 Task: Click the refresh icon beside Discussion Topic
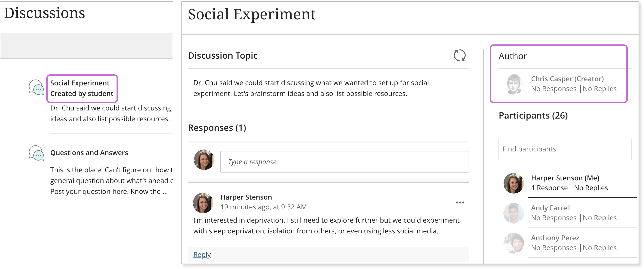460,55
